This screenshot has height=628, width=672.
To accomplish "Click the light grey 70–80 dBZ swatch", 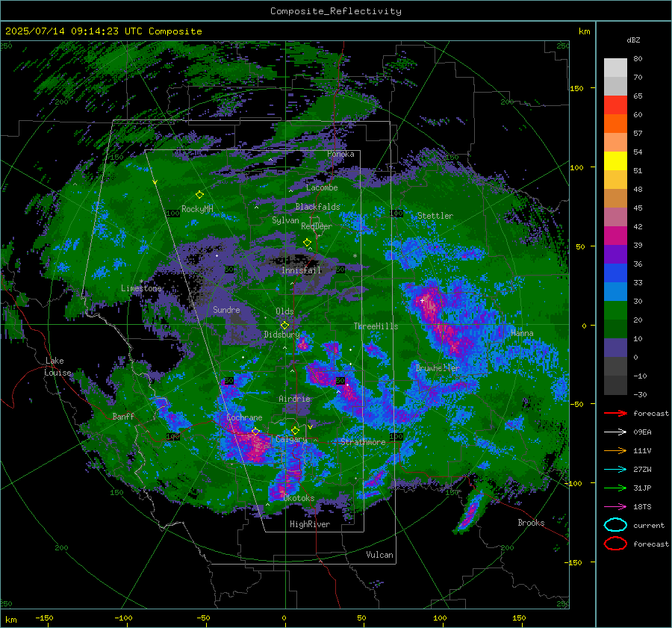I will click(615, 68).
